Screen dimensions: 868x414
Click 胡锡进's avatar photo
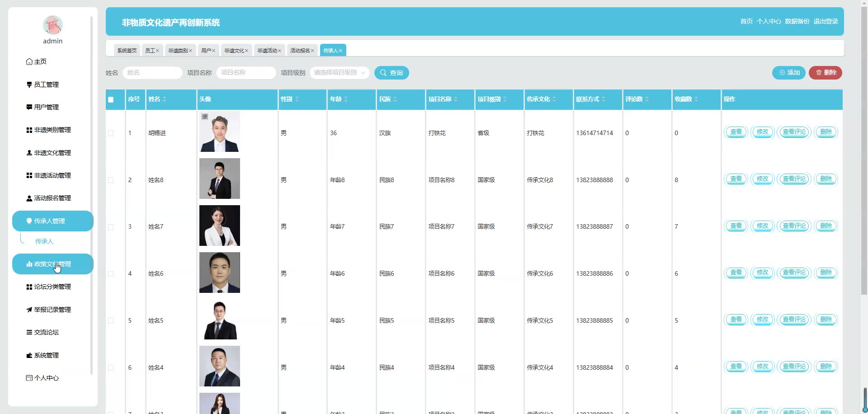220,132
